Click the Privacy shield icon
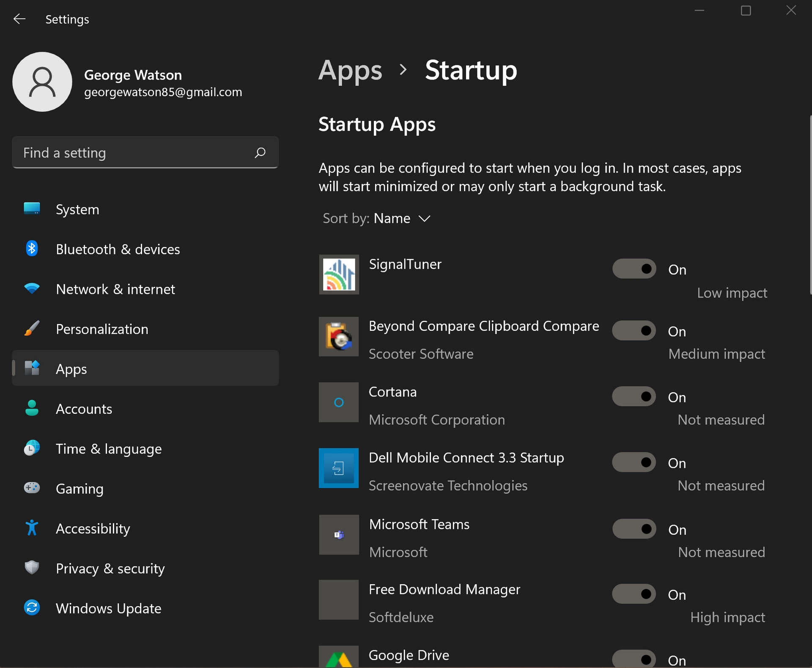The height and width of the screenshot is (668, 812). tap(32, 568)
